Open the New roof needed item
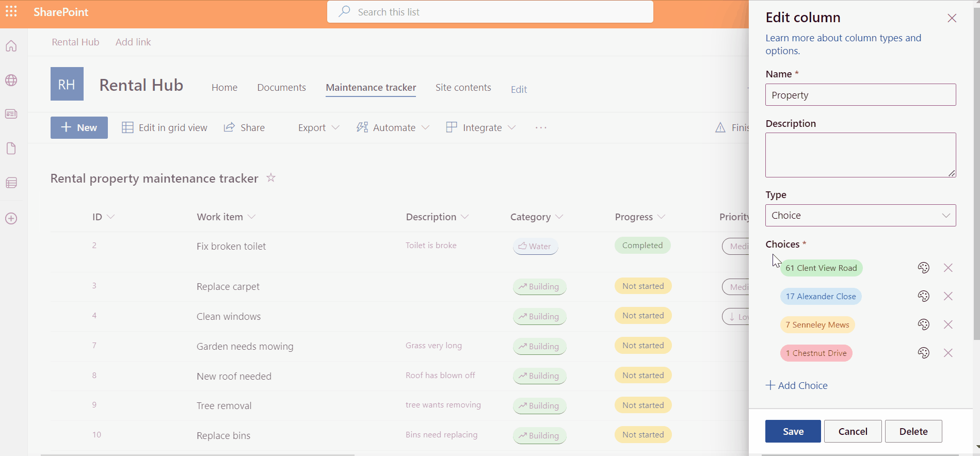Image resolution: width=980 pixels, height=456 pixels. point(234,377)
